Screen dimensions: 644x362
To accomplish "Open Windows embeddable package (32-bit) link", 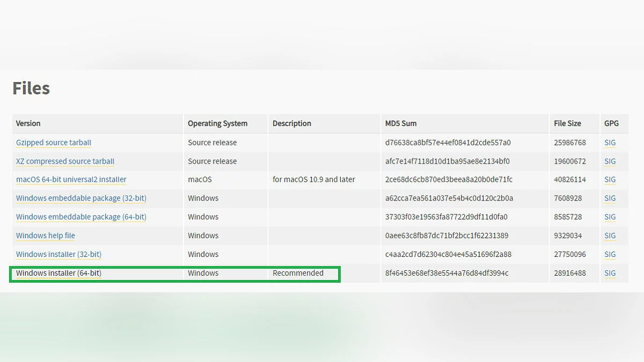I will 81,198.
